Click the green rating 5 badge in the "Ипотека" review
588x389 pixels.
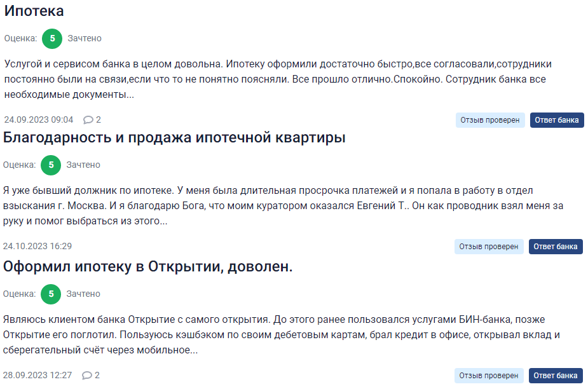(x=52, y=38)
